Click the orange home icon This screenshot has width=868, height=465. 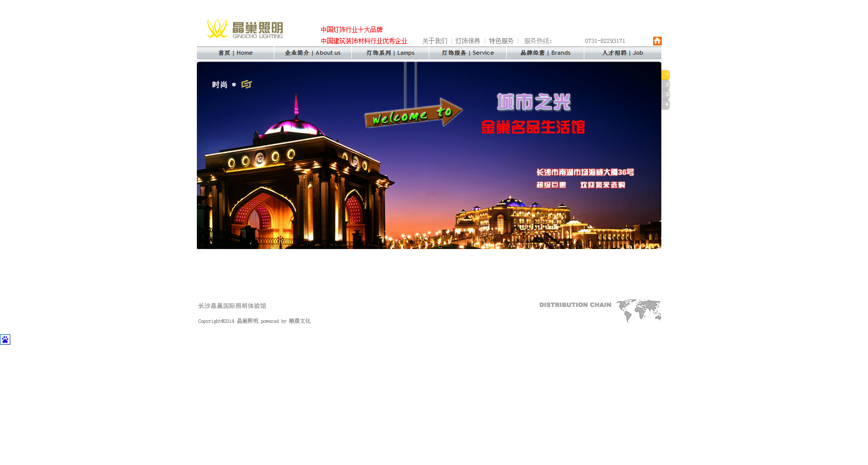(657, 41)
